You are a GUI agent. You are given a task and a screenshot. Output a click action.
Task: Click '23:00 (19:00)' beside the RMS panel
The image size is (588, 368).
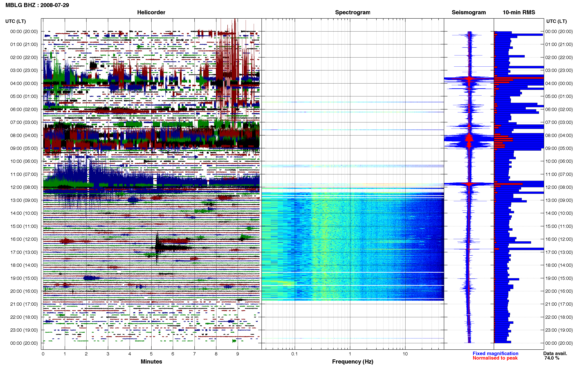pyautogui.click(x=559, y=330)
